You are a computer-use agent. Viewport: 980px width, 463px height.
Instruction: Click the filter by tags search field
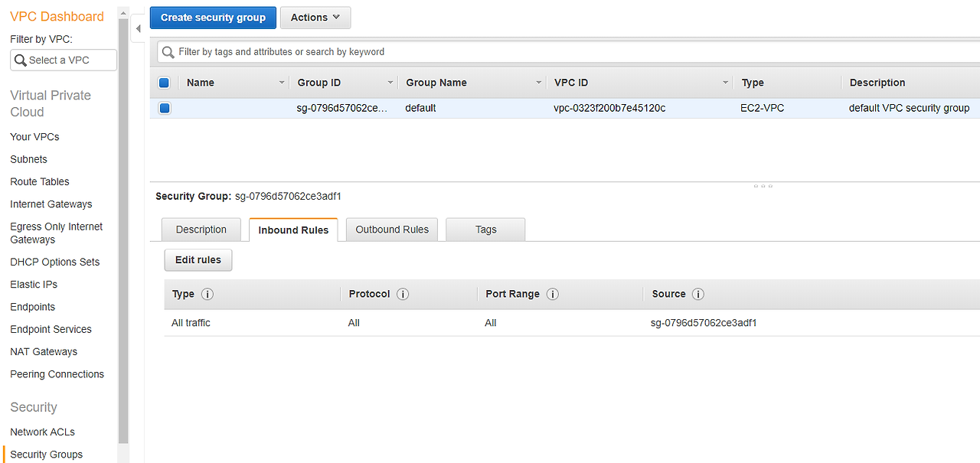(568, 52)
